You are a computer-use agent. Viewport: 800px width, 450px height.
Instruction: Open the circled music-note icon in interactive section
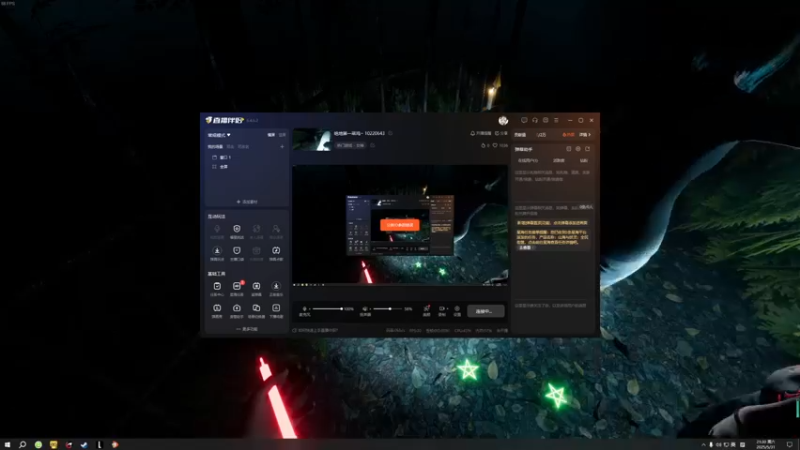(x=276, y=253)
